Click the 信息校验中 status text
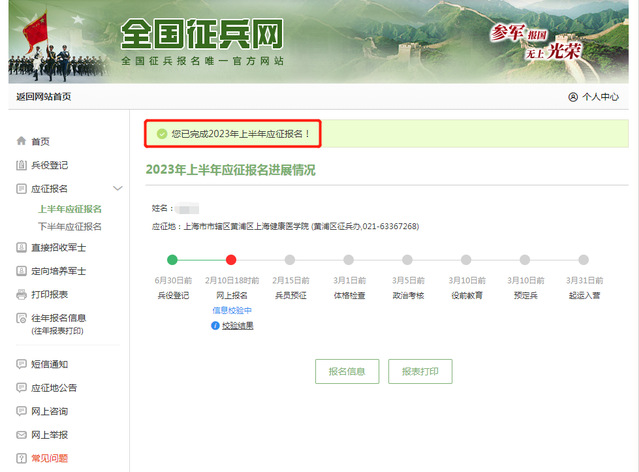This screenshot has width=639, height=472. 232,310
